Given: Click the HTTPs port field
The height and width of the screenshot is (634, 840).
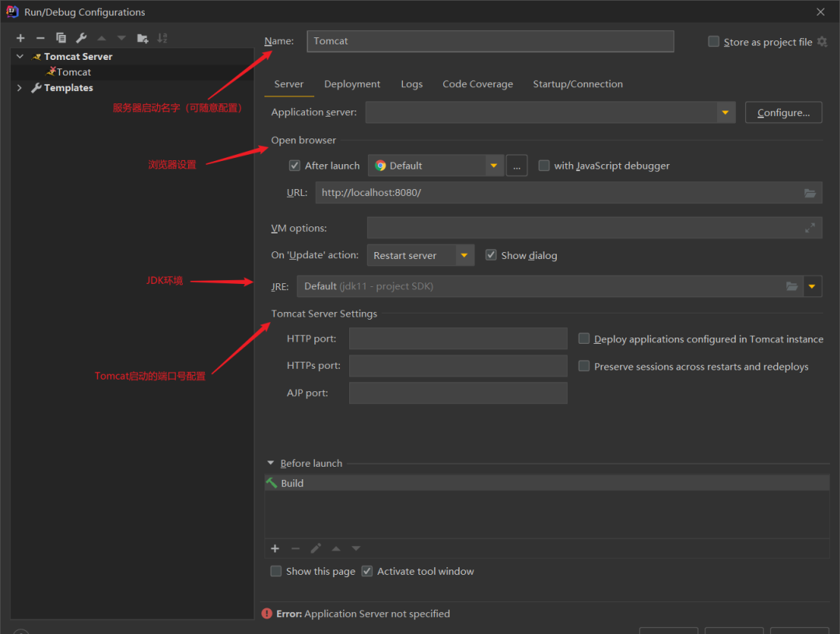Looking at the screenshot, I should pyautogui.click(x=458, y=366).
